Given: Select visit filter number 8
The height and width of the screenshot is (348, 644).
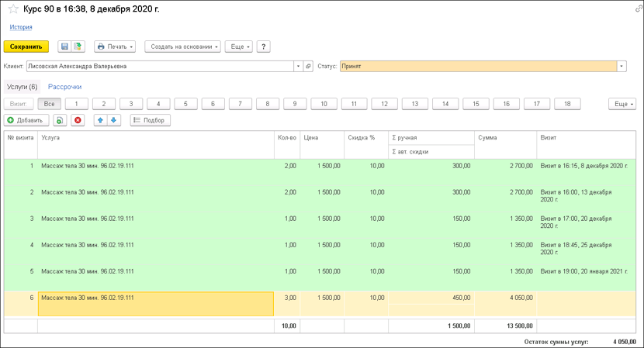Looking at the screenshot, I should click(268, 104).
